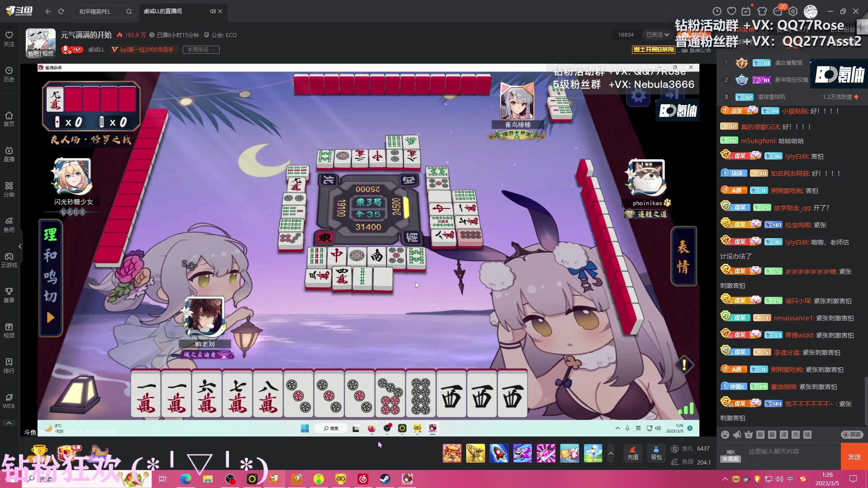Open the 鱼吧|视频 link under streamer avatar

41,53
